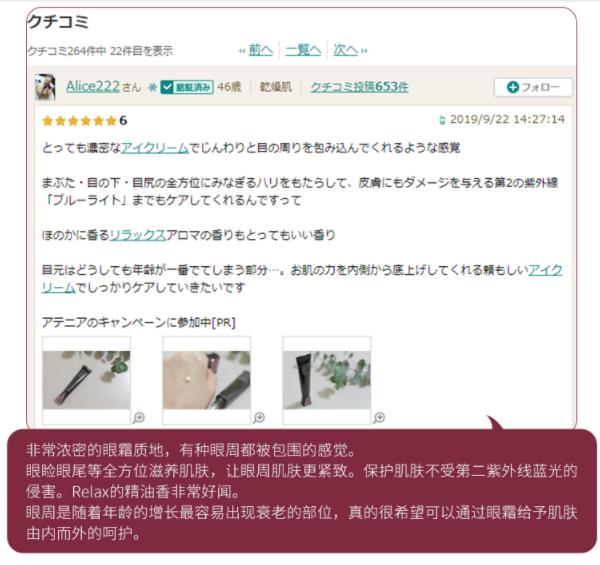Open the 一覧へ review list link

303,50
